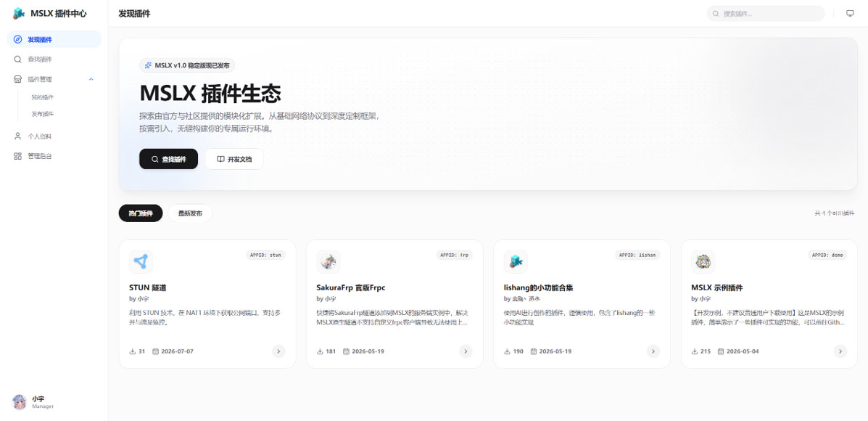This screenshot has height=421, width=868.
Task: Click the download icon next to 181
Action: (x=320, y=351)
